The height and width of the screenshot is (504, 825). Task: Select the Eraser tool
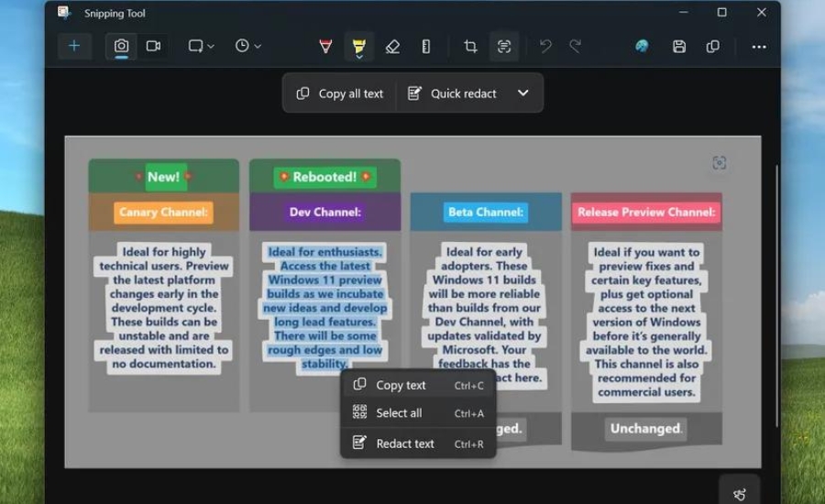[x=392, y=47]
